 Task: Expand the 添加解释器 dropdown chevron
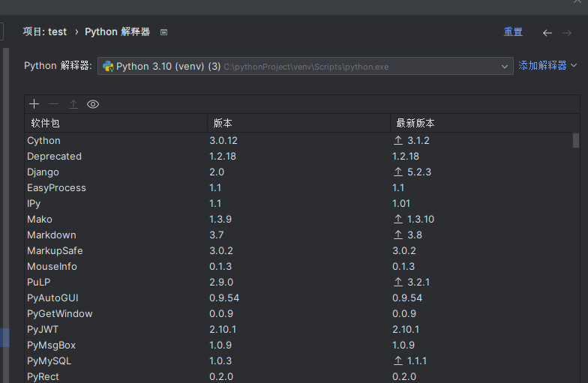[574, 65]
